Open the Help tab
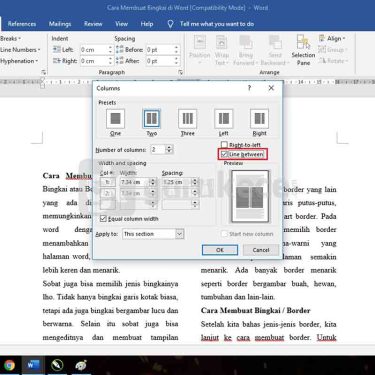The image size is (375, 375). point(147,24)
